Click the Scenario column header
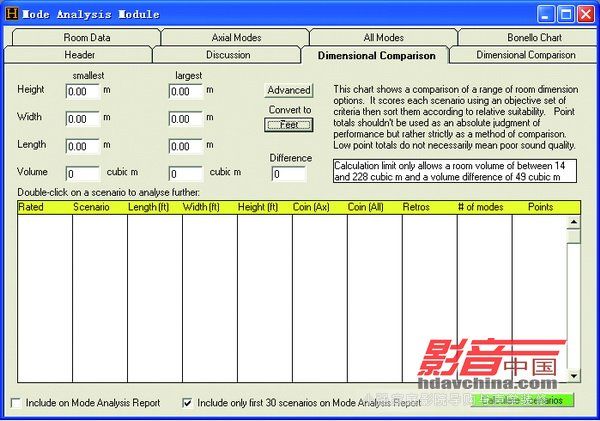This screenshot has height=421, width=600. (99, 207)
